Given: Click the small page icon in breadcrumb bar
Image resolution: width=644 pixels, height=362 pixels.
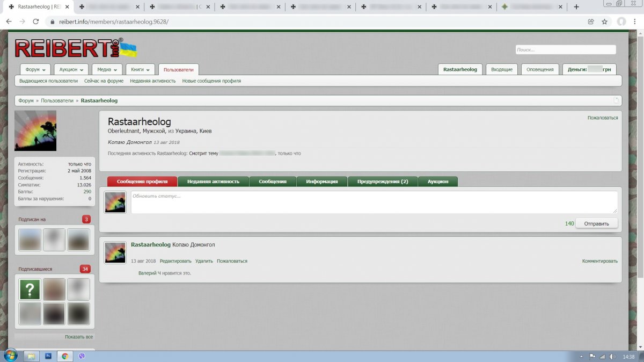Looking at the screenshot, I should [616, 100].
